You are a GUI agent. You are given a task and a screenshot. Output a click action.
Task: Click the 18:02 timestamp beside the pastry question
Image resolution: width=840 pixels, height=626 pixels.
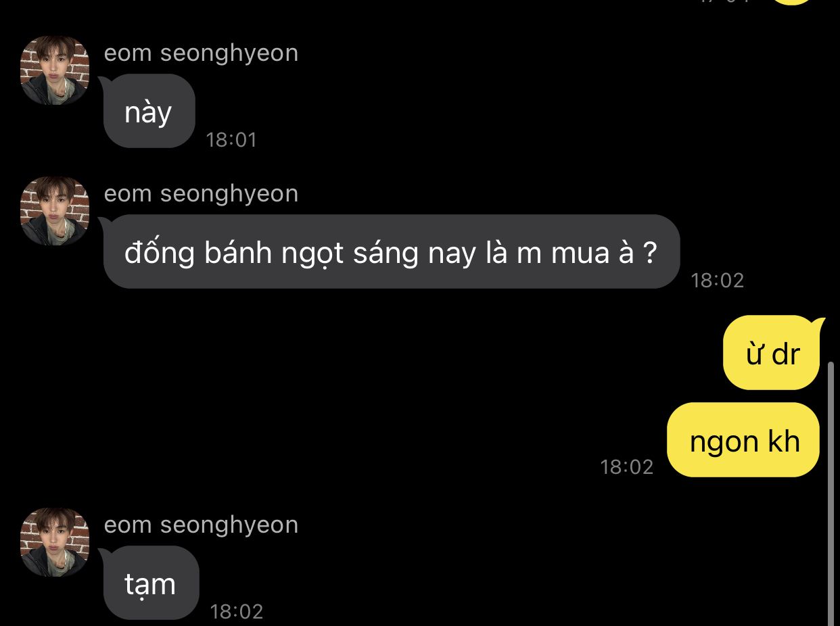[x=717, y=281]
